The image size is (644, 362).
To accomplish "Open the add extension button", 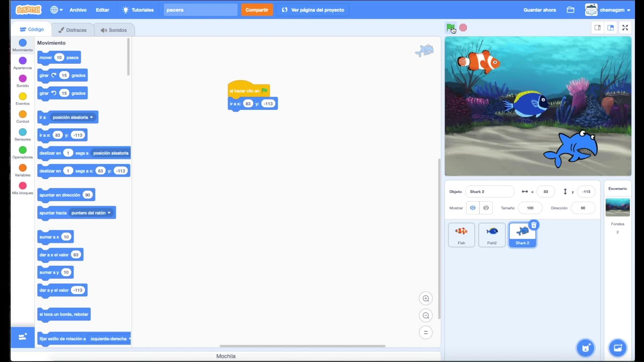I will coord(22,337).
